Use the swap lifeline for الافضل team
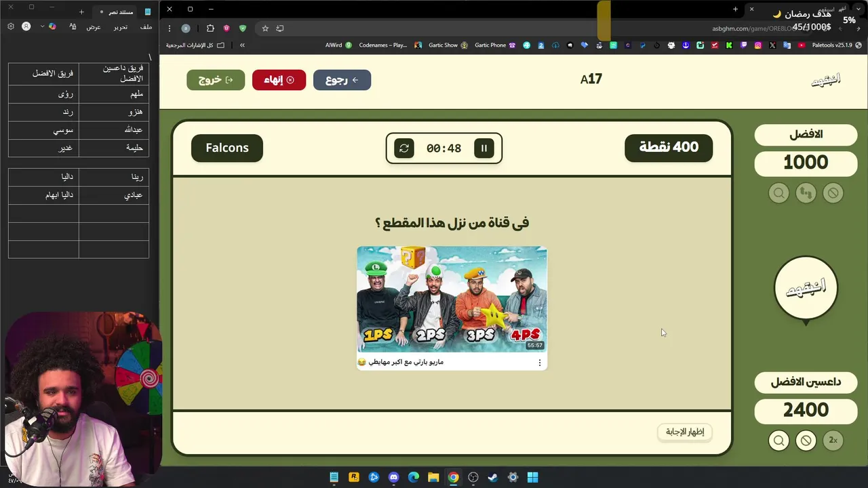 click(806, 193)
